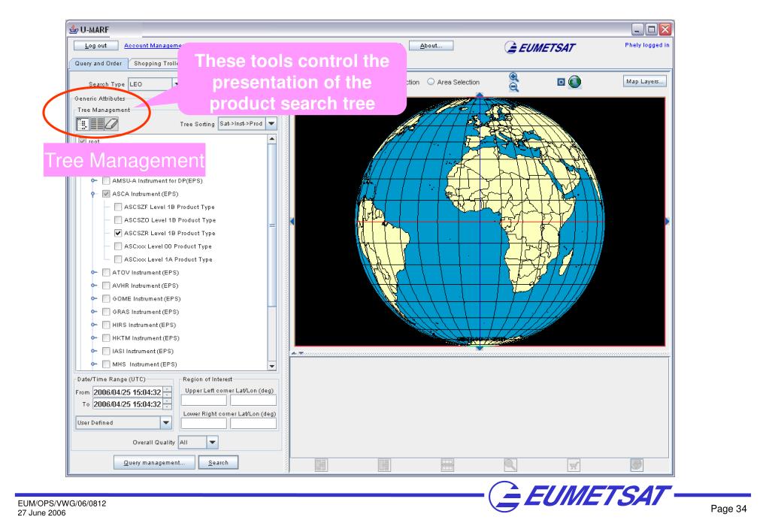Click the grid table icon in results toolbar
This screenshot has height=532, width=769.
tap(447, 465)
